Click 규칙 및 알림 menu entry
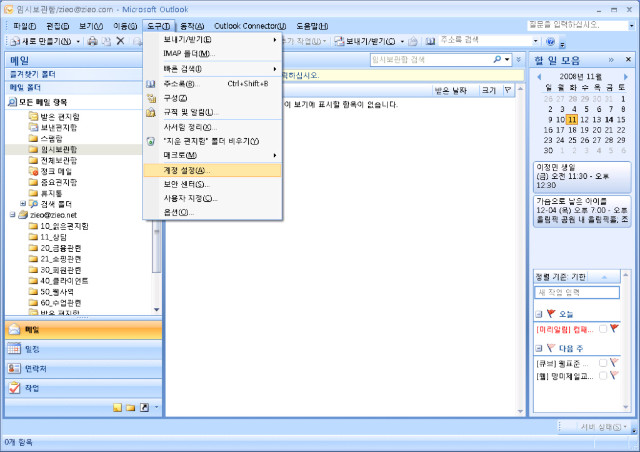 pos(212,112)
